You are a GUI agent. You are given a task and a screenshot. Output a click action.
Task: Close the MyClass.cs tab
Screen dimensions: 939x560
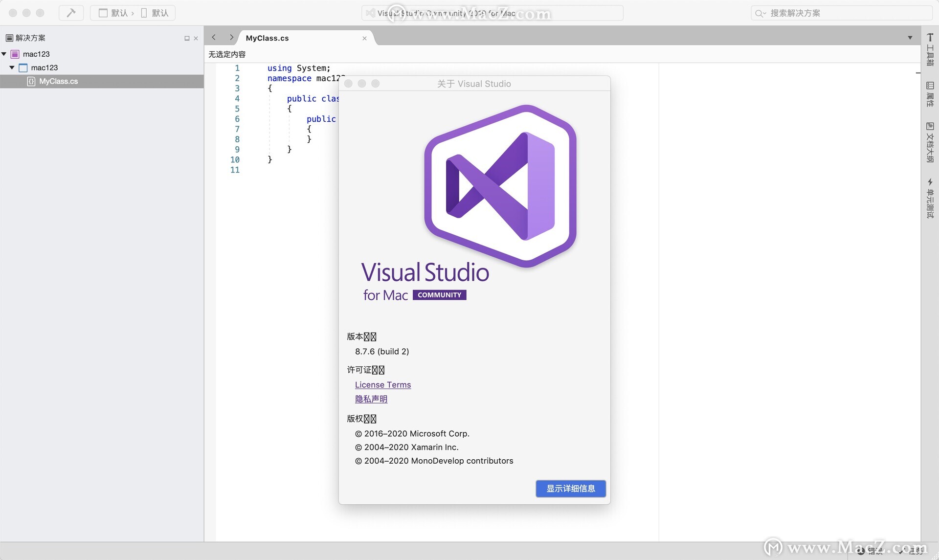coord(364,38)
